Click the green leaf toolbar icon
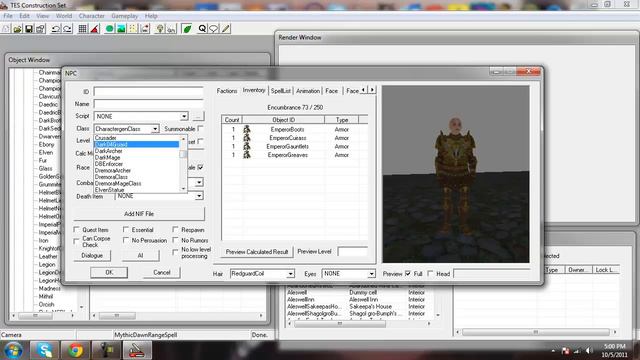This screenshot has height=360, width=640. point(187,29)
